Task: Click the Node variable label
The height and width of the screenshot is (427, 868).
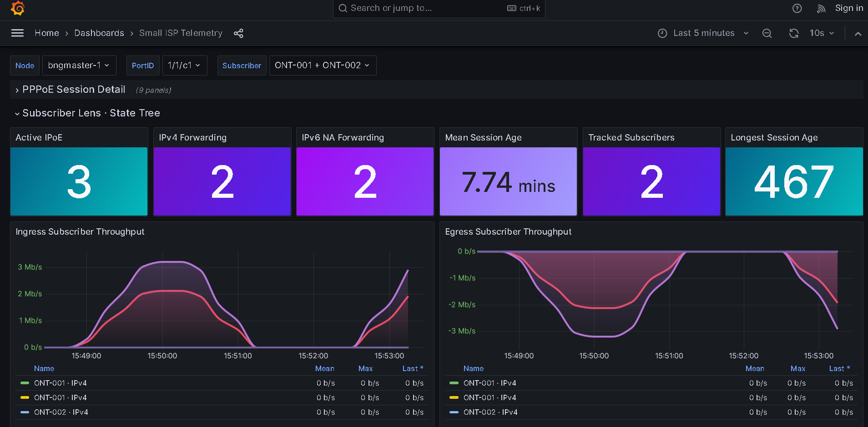Action: pos(25,65)
